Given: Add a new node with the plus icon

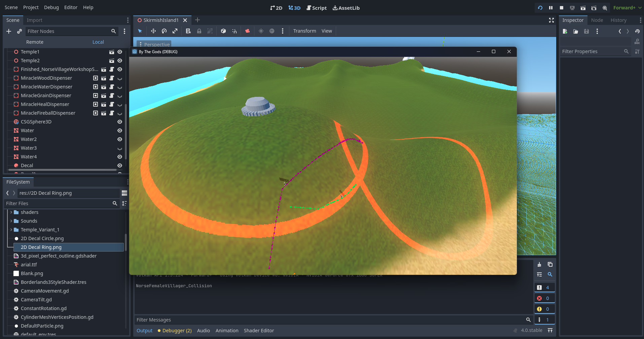Looking at the screenshot, I should [9, 31].
